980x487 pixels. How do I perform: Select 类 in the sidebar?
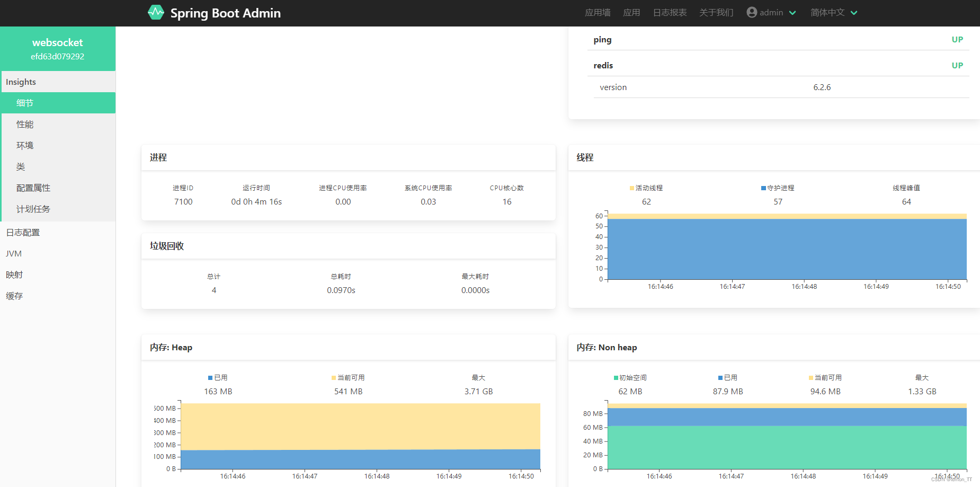[x=58, y=166]
